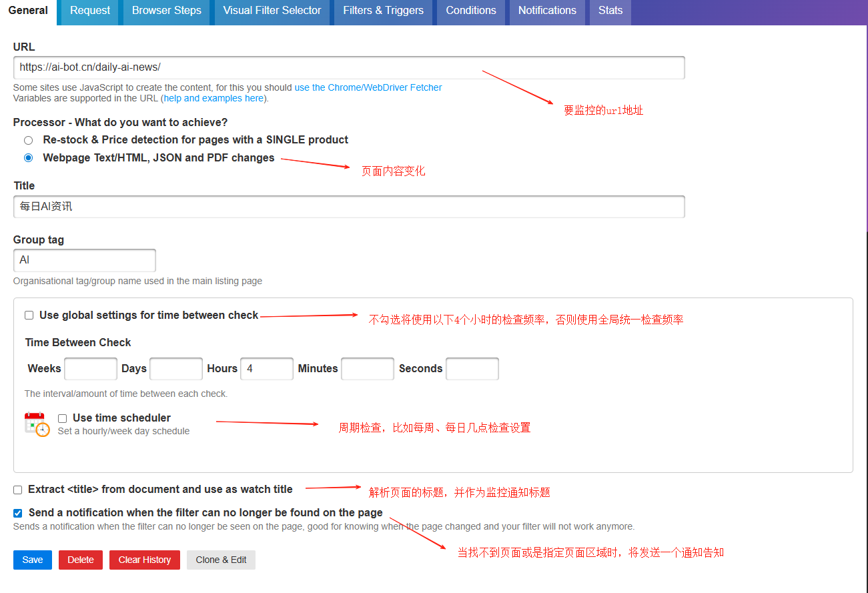Image resolution: width=868 pixels, height=593 pixels.
Task: Open the Notifications tab
Action: coord(547,11)
